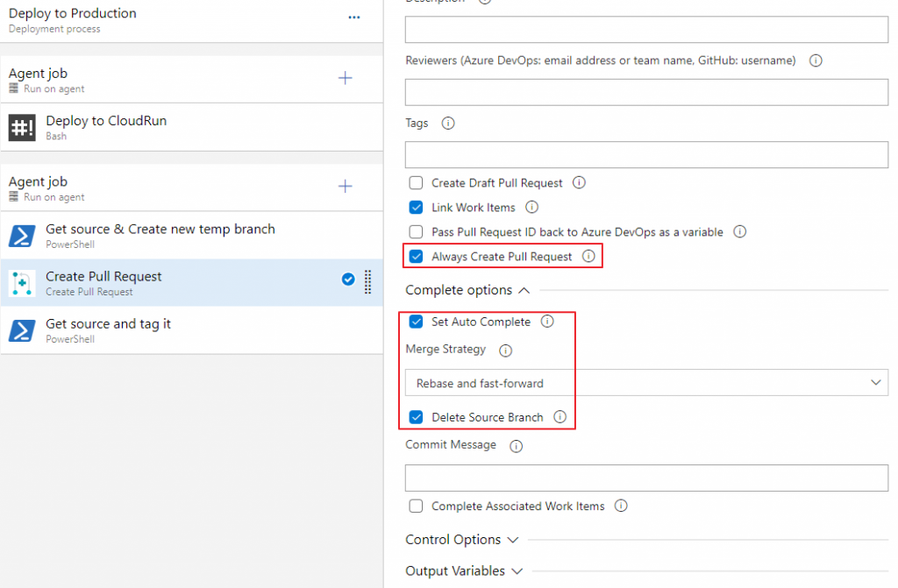Click PowerShell icon of Get source and tag it
Viewport: 898px width, 588px height.
point(22,330)
